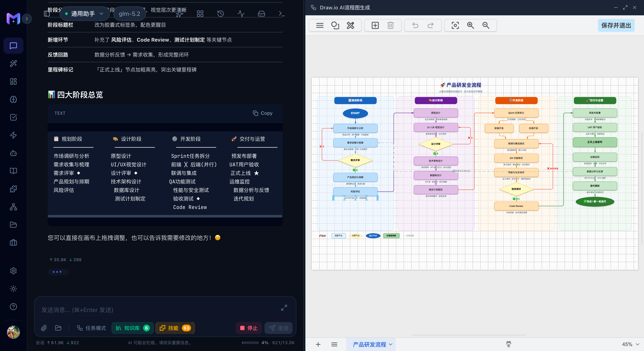Open the chat conversations sidebar icon
The image size is (644, 351).
point(13,46)
